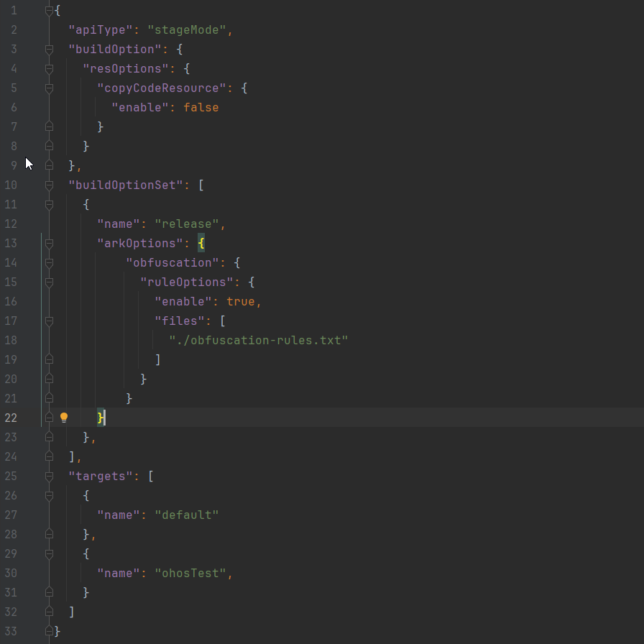Click the "release" string value
The height and width of the screenshot is (644, 644).
point(187,224)
